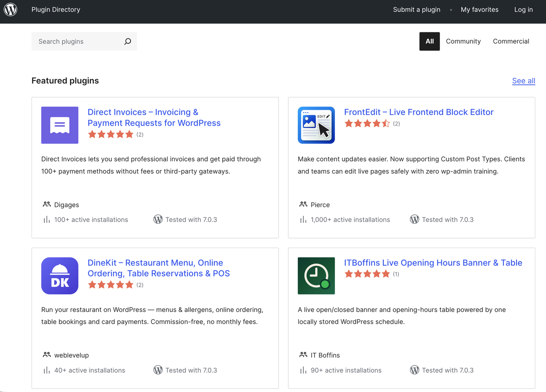Image resolution: width=546 pixels, height=392 pixels.
Task: Go to Submit a plugin
Action: [417, 9]
